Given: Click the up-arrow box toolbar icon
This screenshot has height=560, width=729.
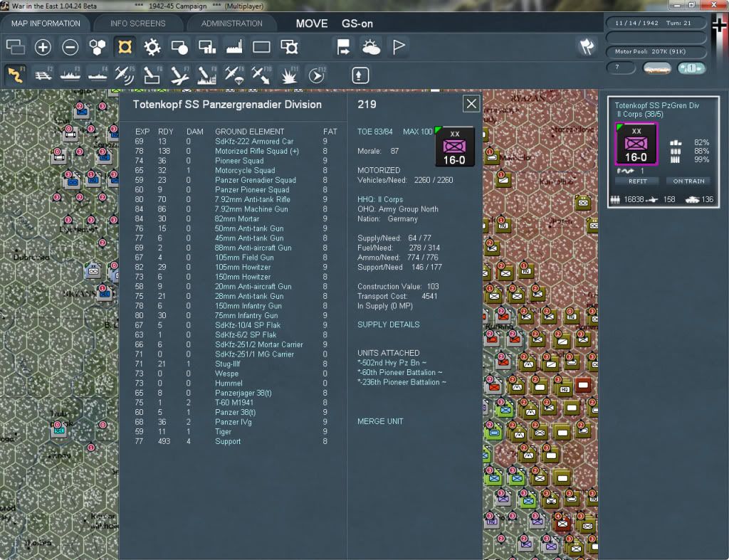Looking at the screenshot, I should tap(360, 75).
